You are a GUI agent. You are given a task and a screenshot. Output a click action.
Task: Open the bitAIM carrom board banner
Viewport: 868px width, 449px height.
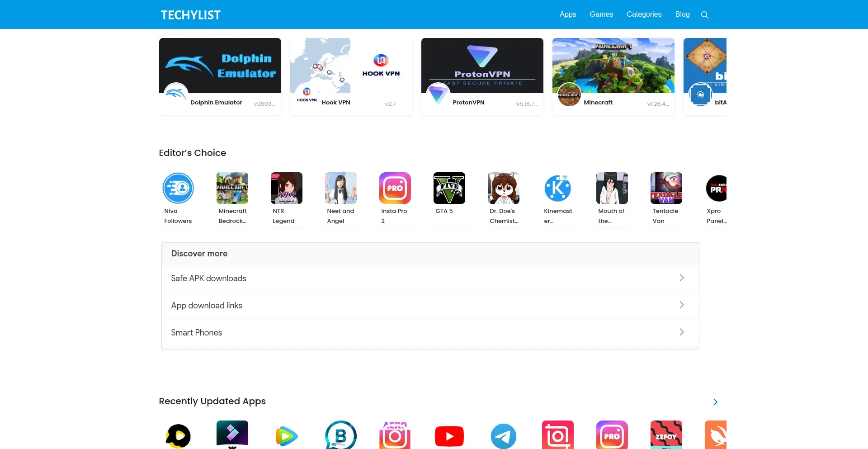pos(705,66)
